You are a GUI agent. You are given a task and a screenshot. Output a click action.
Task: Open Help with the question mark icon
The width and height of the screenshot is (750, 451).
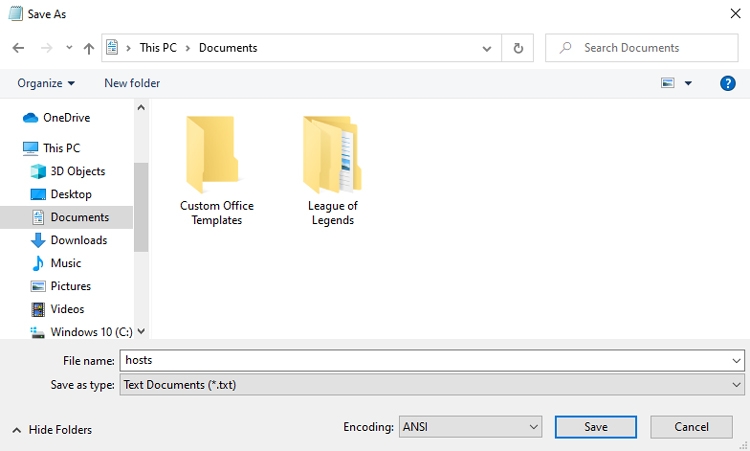(728, 83)
